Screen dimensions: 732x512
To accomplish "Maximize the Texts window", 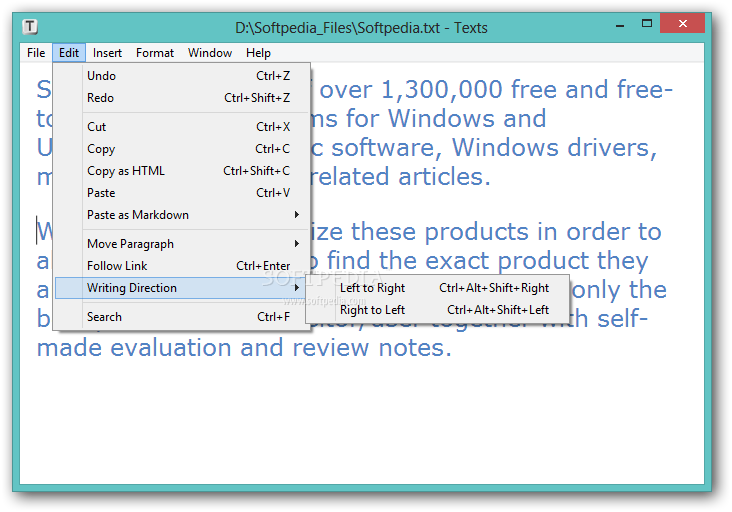I will pyautogui.click(x=647, y=24).
